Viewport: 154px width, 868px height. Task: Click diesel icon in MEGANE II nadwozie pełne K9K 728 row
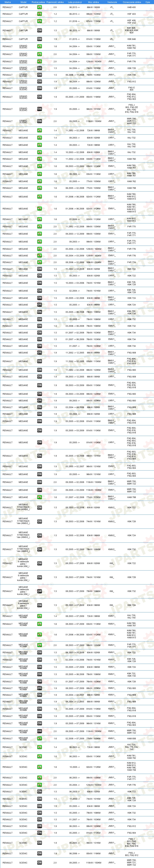click(40, 577)
